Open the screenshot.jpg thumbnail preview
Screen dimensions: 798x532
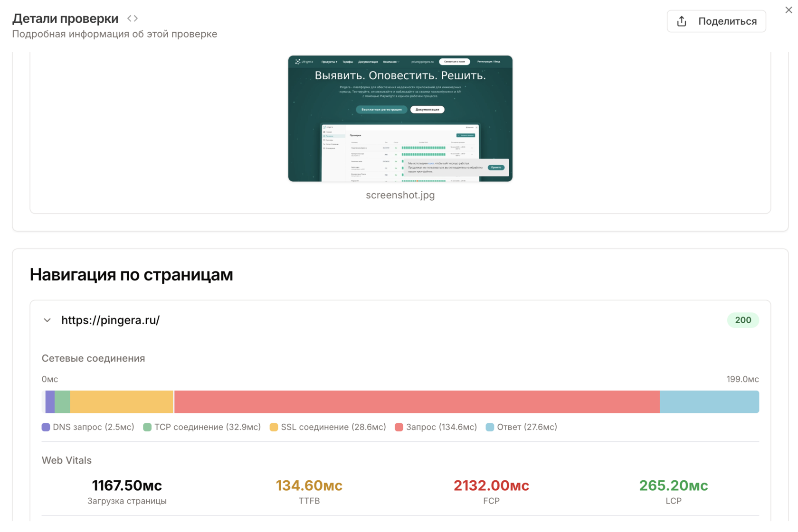pos(400,118)
